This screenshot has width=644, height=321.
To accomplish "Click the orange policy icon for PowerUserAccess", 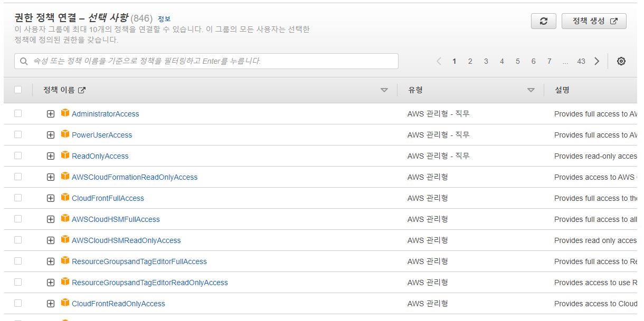I will [65, 134].
